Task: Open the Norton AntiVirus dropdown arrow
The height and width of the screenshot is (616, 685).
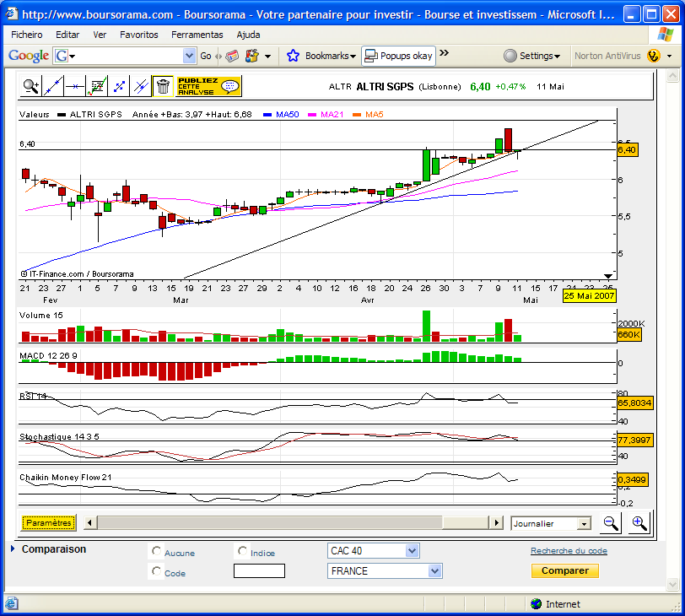Action: [x=669, y=57]
